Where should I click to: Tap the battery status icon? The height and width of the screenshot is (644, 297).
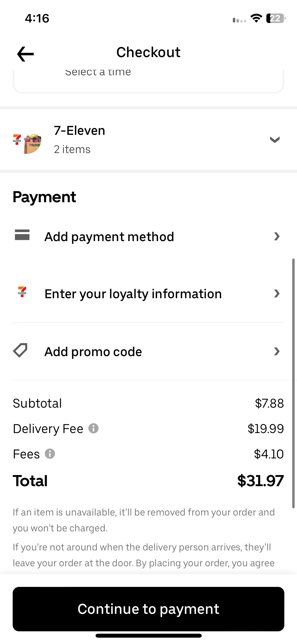pos(276,18)
